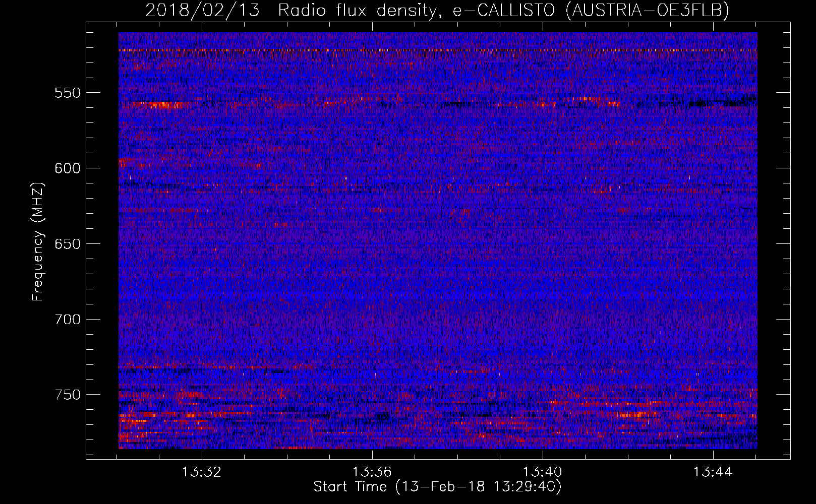Click the 'Start Time (13-Feb-18 13:29:40)' label
Image resolution: width=816 pixels, height=504 pixels.
(437, 487)
